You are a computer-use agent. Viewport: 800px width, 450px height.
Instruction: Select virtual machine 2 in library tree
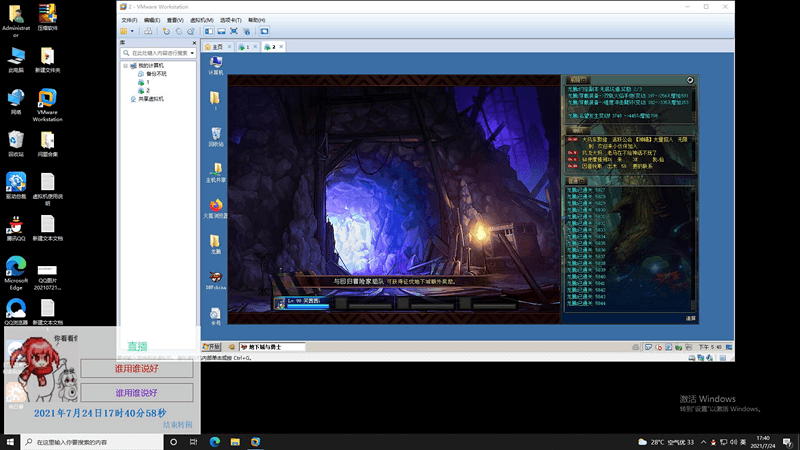coord(143,90)
